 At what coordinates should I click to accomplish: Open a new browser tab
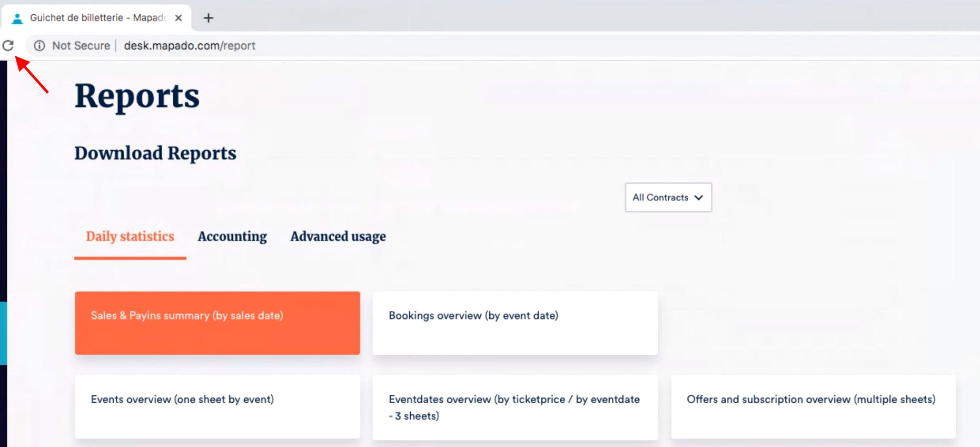(x=209, y=18)
